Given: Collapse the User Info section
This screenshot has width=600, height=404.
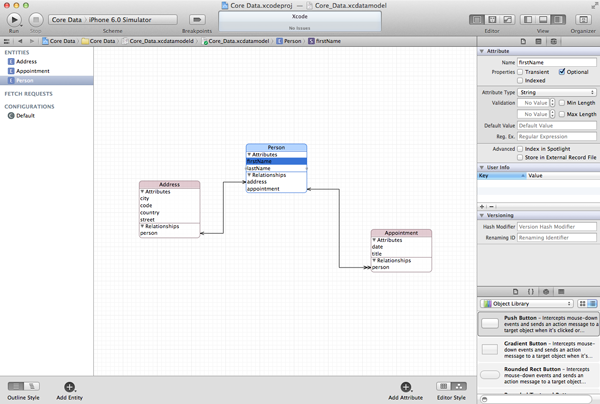Looking at the screenshot, I should (482, 167).
